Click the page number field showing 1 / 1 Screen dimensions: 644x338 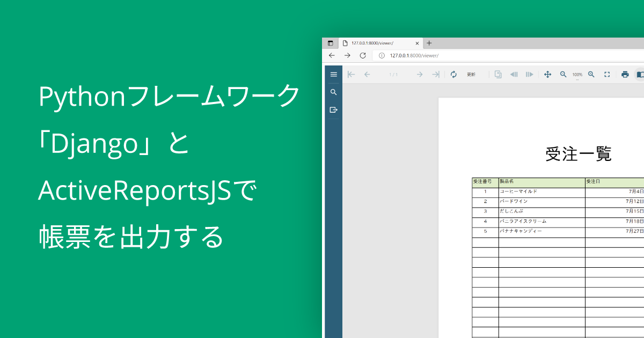[x=393, y=75]
